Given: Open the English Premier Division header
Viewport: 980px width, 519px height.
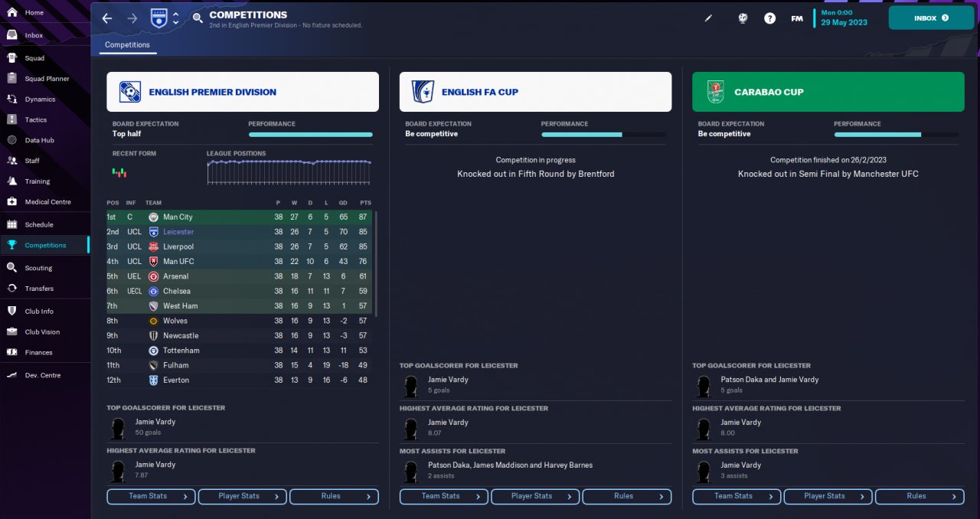Looking at the screenshot, I should [x=243, y=92].
